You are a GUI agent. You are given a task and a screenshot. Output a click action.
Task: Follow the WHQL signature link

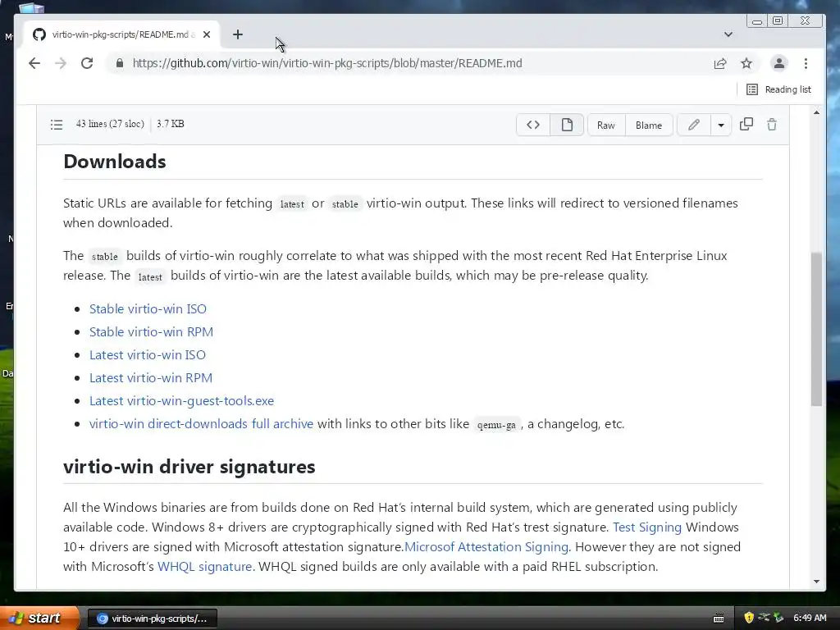[x=204, y=567]
